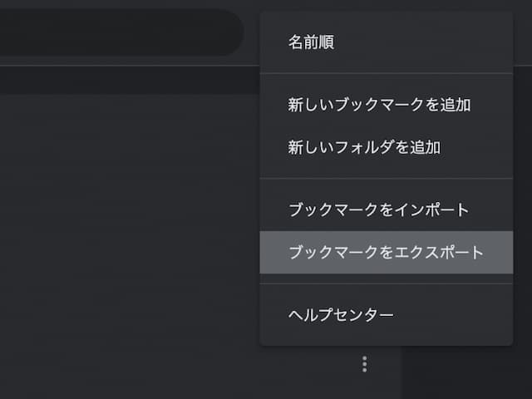Add a new bookmark via menu
The width and height of the screenshot is (532, 399).
(x=379, y=106)
